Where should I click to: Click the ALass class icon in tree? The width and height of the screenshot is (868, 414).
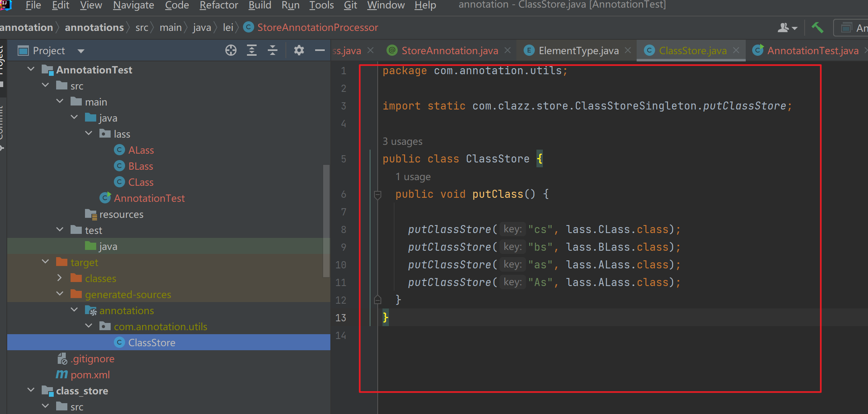pyautogui.click(x=119, y=150)
